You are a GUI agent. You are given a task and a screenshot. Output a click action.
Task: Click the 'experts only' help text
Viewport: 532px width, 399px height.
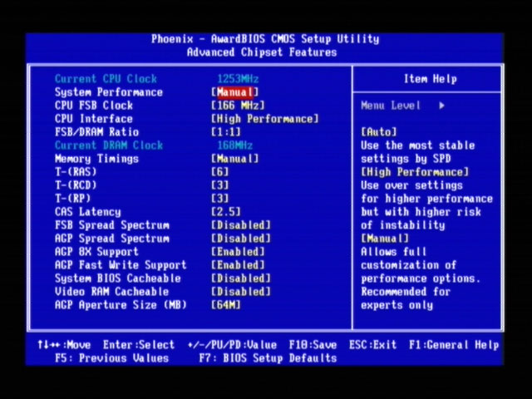[397, 305]
